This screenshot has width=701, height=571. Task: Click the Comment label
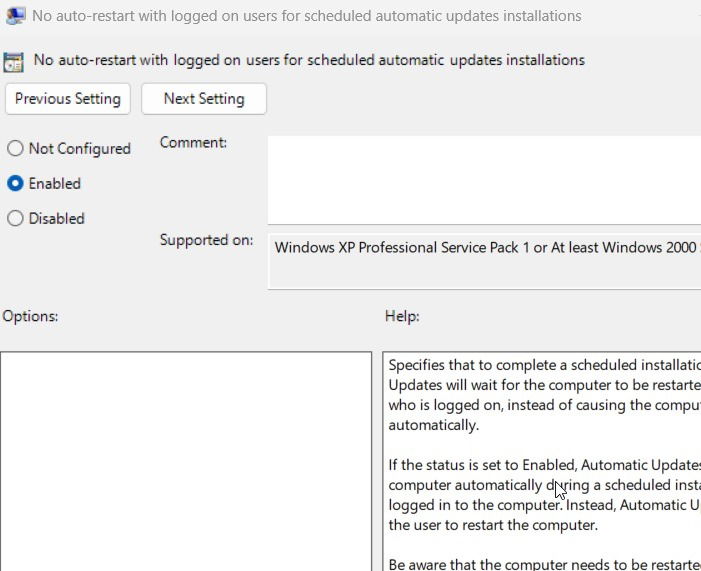[193, 143]
